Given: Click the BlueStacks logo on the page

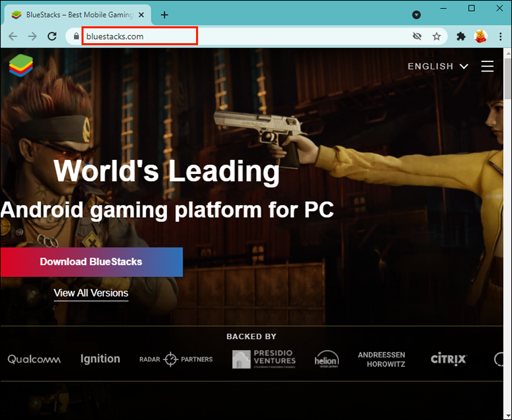Looking at the screenshot, I should [x=21, y=65].
